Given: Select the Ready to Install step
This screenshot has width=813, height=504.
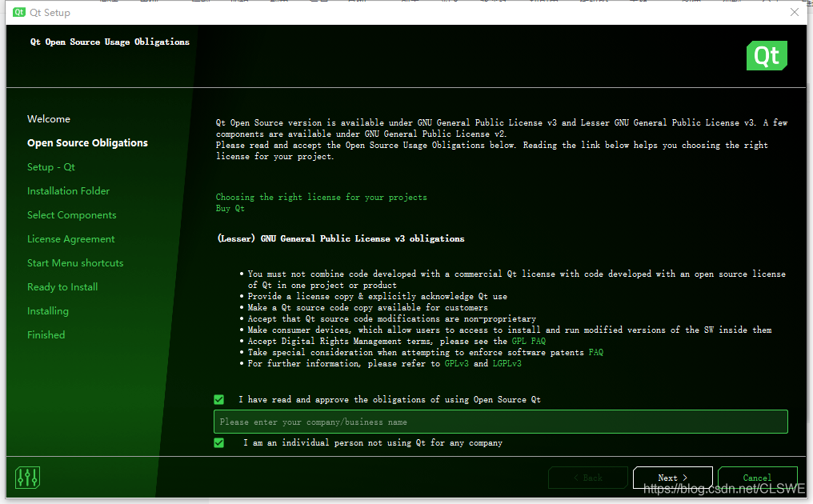Looking at the screenshot, I should (62, 286).
